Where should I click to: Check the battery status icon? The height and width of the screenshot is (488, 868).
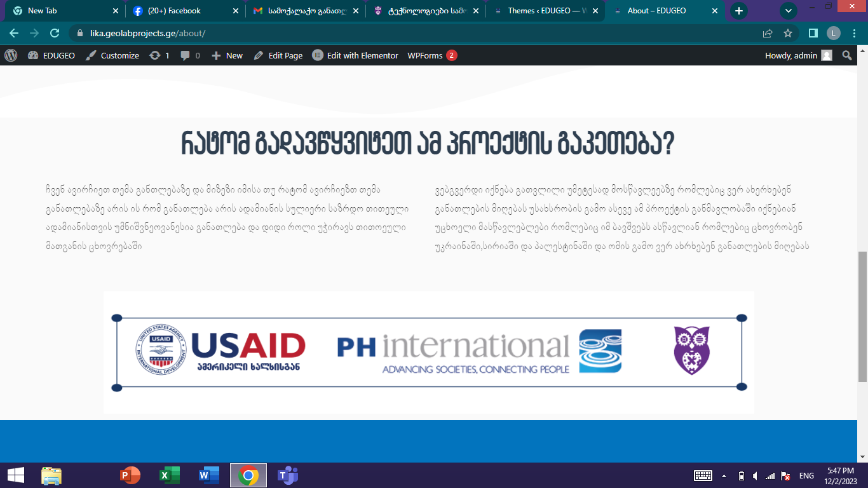(x=741, y=475)
